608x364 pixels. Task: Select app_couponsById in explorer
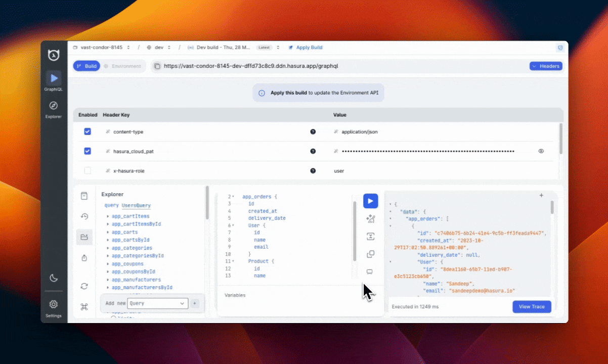click(x=134, y=271)
